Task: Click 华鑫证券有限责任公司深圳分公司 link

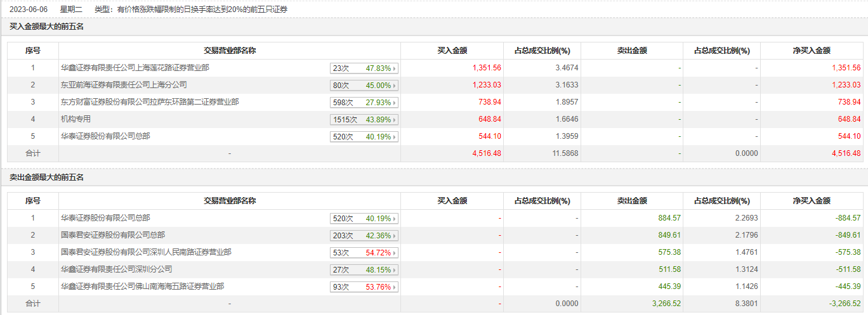Action: pyautogui.click(x=115, y=269)
